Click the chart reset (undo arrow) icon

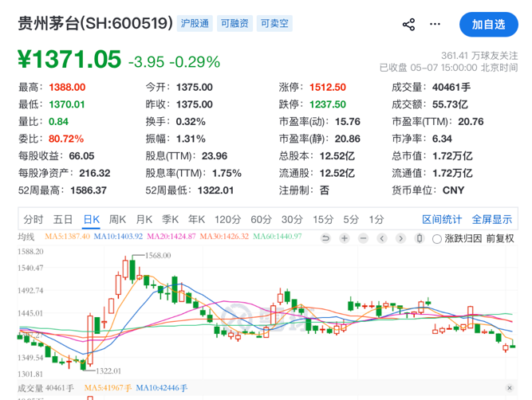[325, 238]
